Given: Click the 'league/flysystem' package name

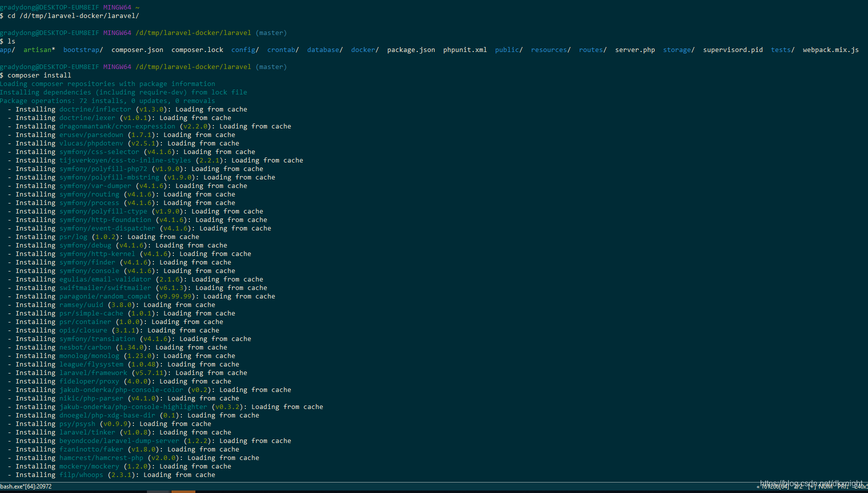Looking at the screenshot, I should point(91,364).
